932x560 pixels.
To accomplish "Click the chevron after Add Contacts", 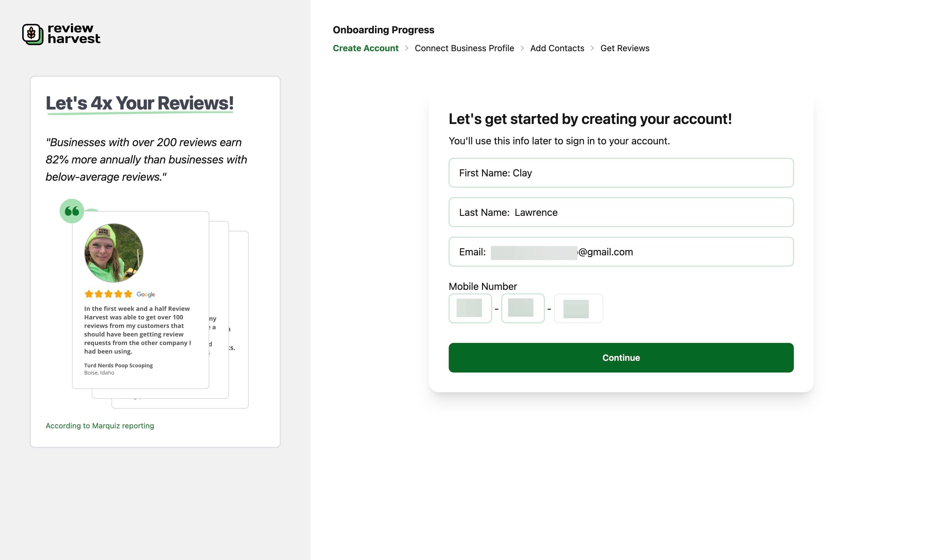I will click(592, 48).
